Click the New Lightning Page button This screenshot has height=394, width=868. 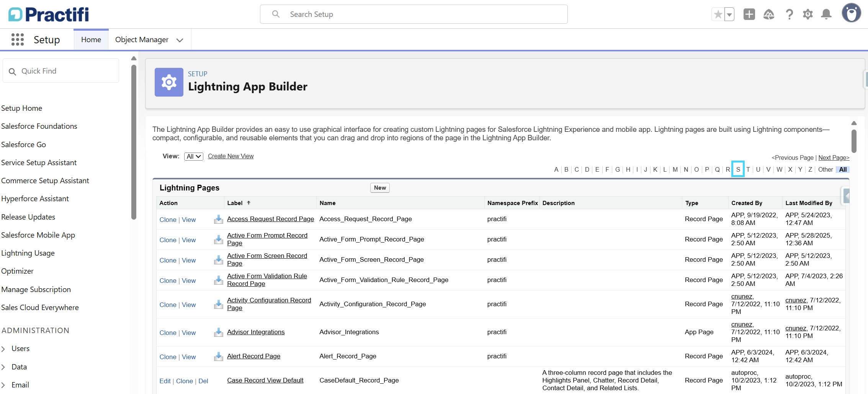pos(380,188)
